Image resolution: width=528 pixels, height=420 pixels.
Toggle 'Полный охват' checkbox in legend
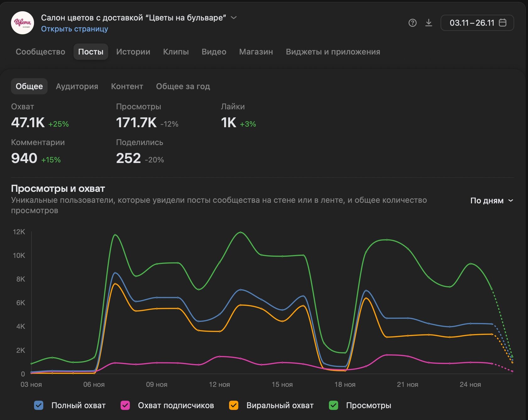39,406
